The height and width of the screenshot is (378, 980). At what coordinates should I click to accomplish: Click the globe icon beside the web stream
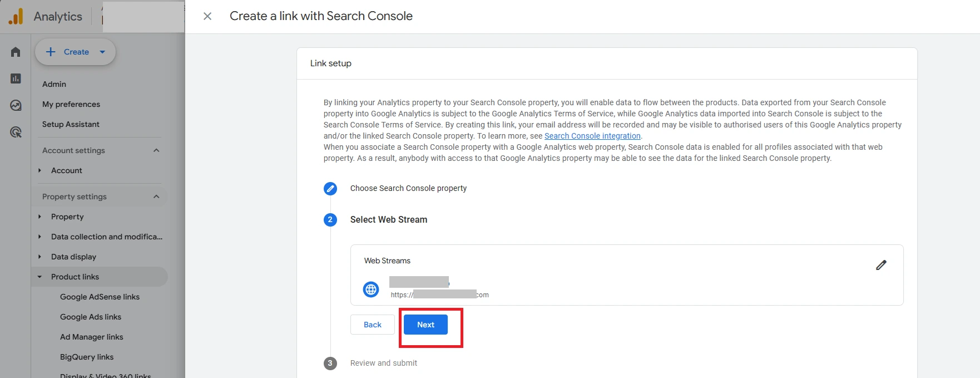click(371, 289)
